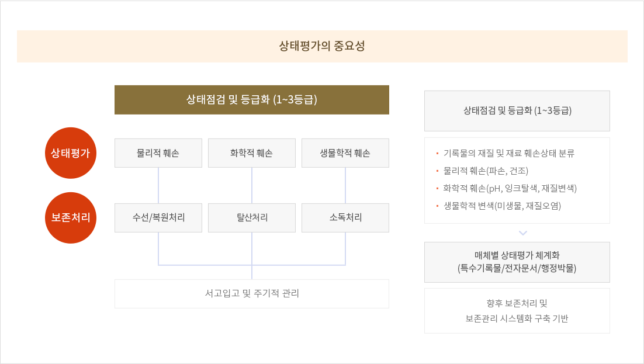Screen dimensions: 644x364
Task: Click the 수선/복원처리 box
Action: click(x=158, y=218)
